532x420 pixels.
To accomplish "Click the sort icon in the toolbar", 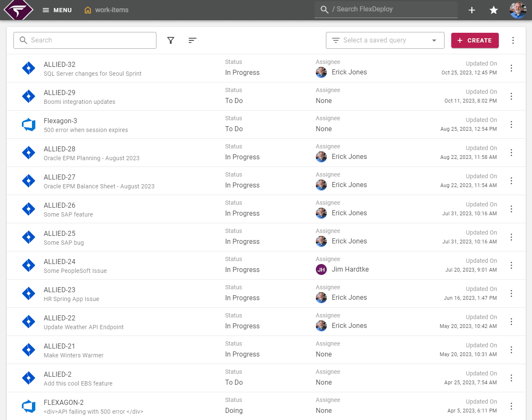I will coord(192,40).
